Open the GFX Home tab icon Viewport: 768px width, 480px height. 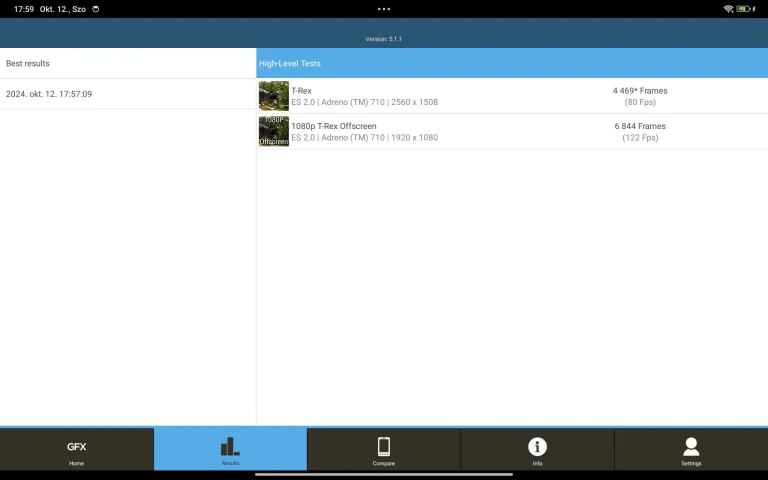(x=76, y=447)
